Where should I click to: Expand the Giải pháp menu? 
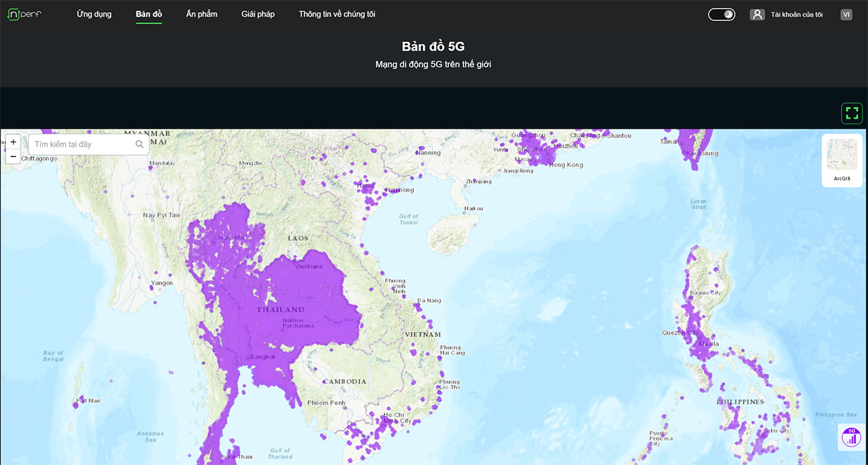click(258, 14)
